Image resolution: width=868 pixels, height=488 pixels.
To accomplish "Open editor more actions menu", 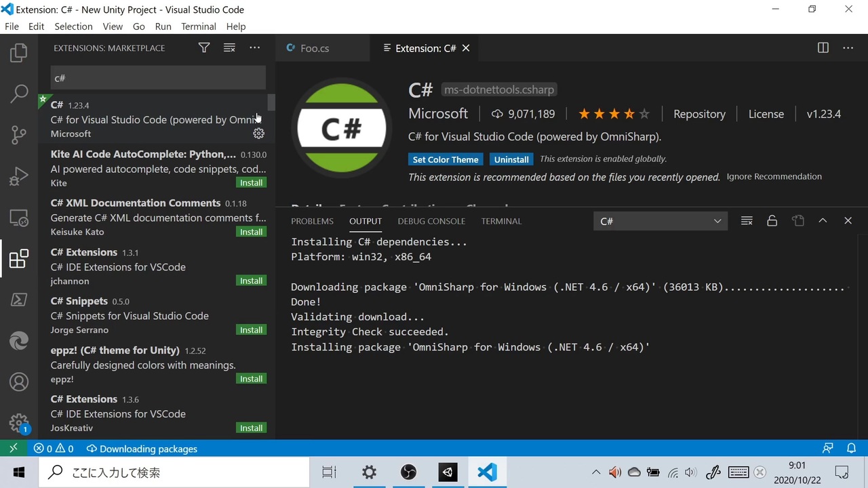I will click(848, 48).
